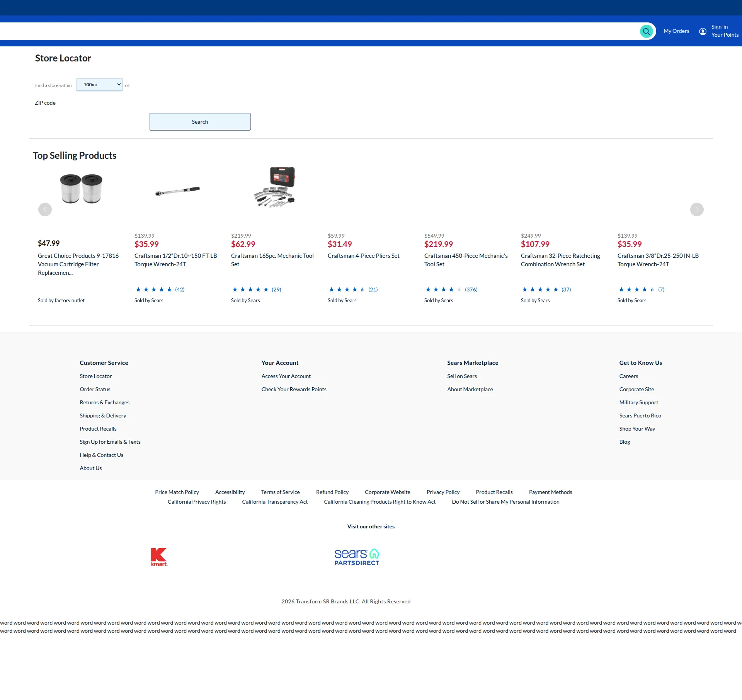Open the Kmart logo site link
Screen dimensions: 742x700
pos(158,557)
